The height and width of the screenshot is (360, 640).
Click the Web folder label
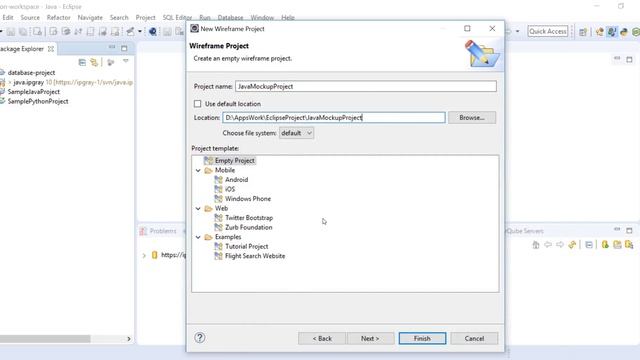(x=221, y=209)
